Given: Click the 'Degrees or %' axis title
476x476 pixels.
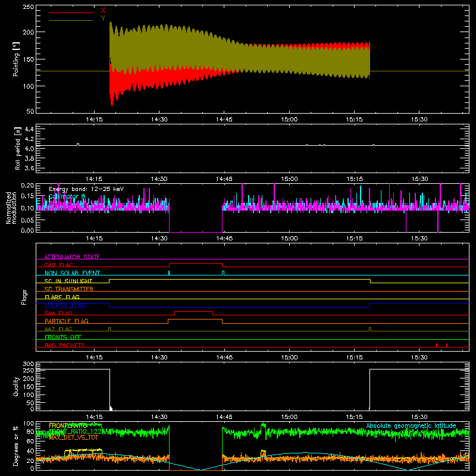Looking at the screenshot, I should click(x=16, y=446).
